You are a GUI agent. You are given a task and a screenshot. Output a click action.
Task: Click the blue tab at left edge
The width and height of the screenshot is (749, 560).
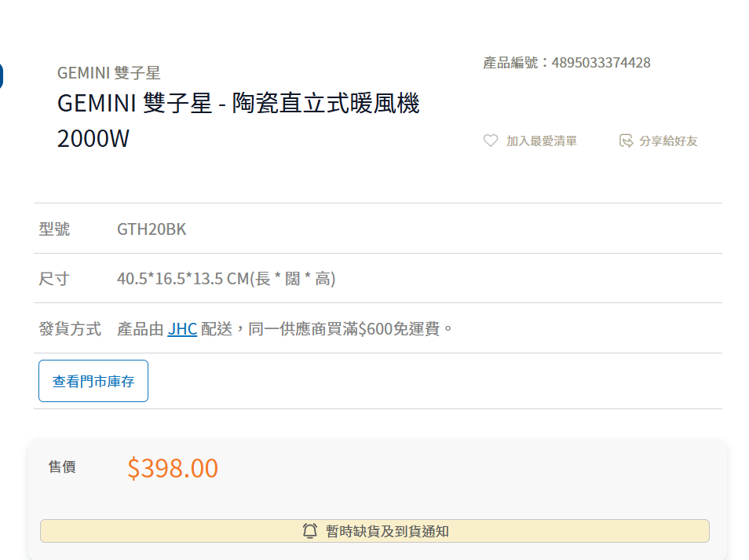(x=2, y=76)
